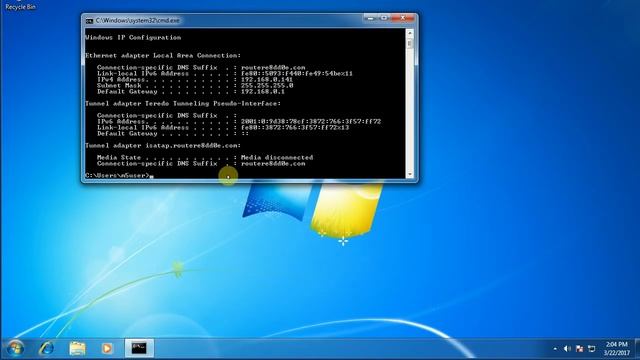The height and width of the screenshot is (360, 640).
Task: Select the Recycle Bin desktop icon
Action: pyautogui.click(x=20, y=6)
